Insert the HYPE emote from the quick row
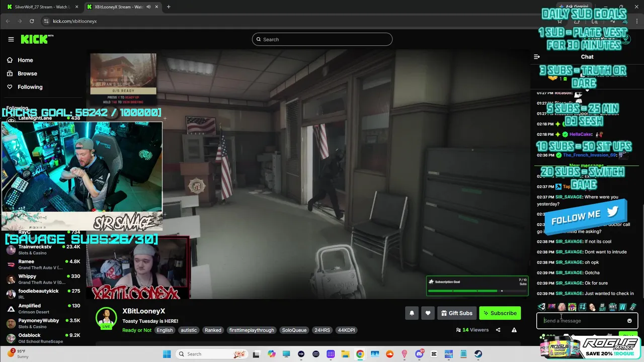 (551, 307)
